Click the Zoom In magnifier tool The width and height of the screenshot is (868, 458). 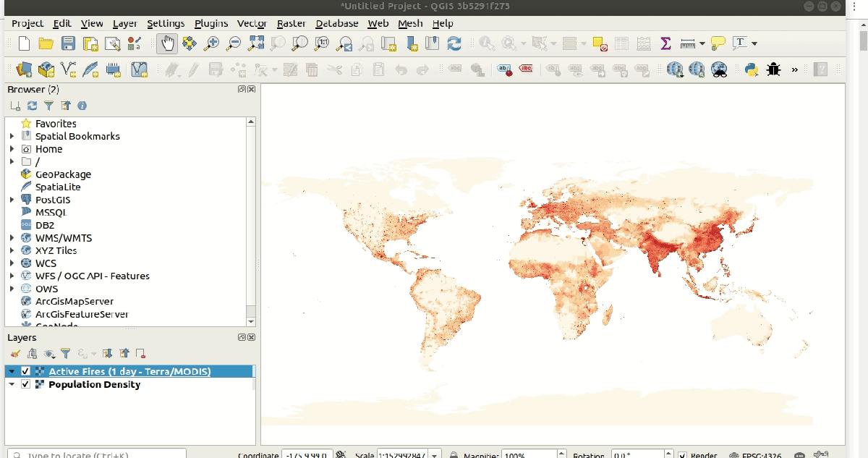(x=211, y=43)
